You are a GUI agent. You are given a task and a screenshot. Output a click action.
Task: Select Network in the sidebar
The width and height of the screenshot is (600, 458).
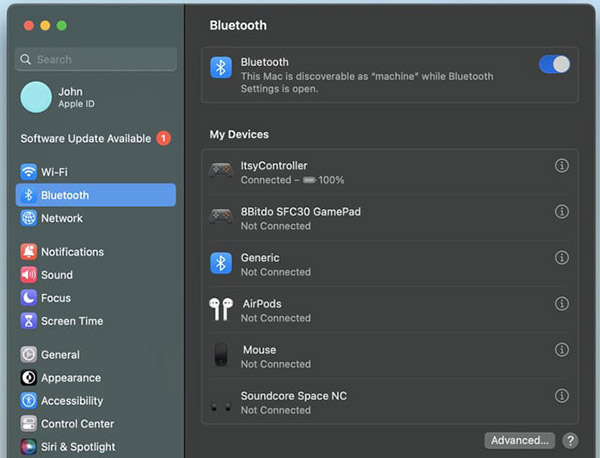coord(62,218)
